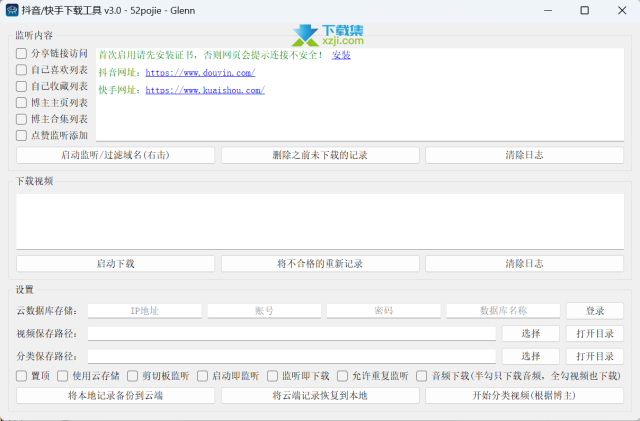
Task: Click 打开目录 for the 视频保存路径 row
Action: coord(595,334)
